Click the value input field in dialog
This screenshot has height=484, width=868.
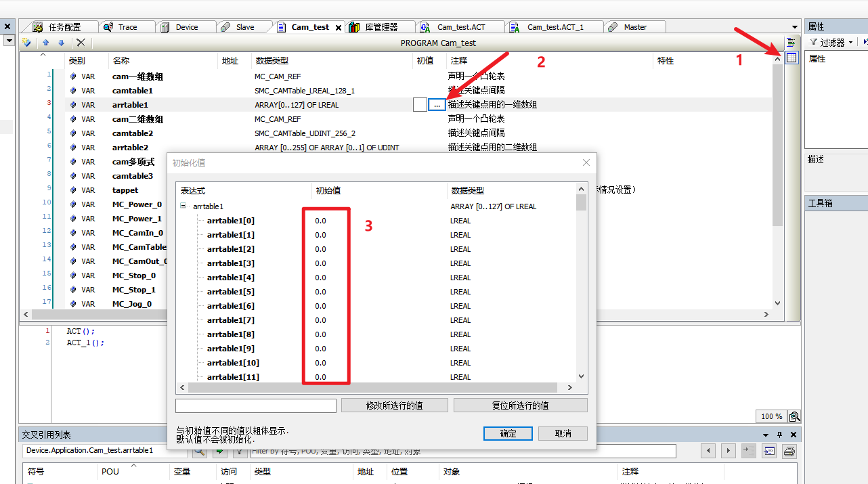pyautogui.click(x=255, y=405)
